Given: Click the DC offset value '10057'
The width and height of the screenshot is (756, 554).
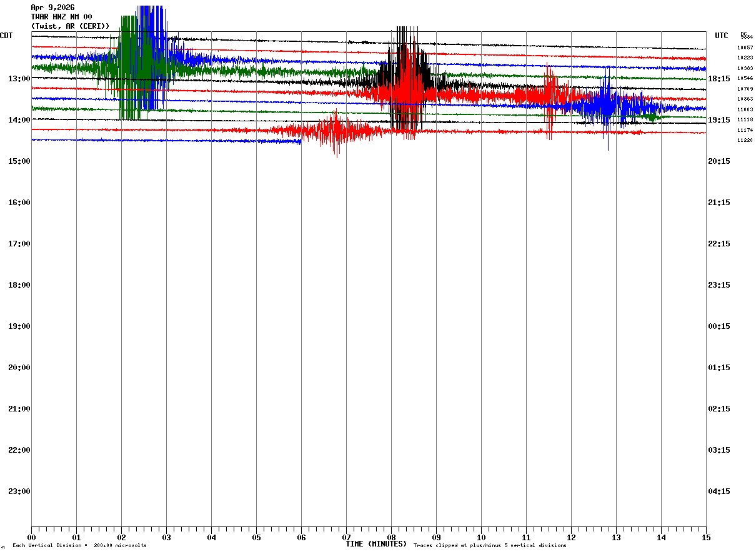Looking at the screenshot, I should tap(745, 48).
